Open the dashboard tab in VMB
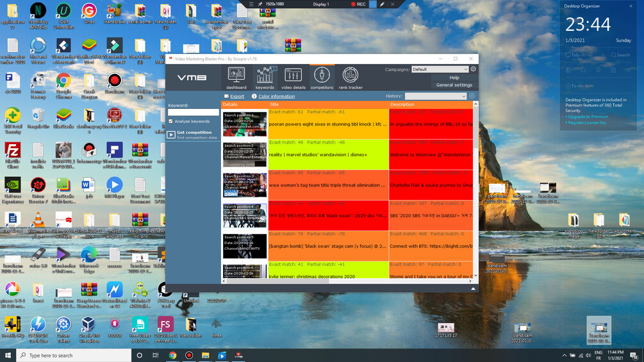The height and width of the screenshot is (362, 644). pyautogui.click(x=236, y=77)
